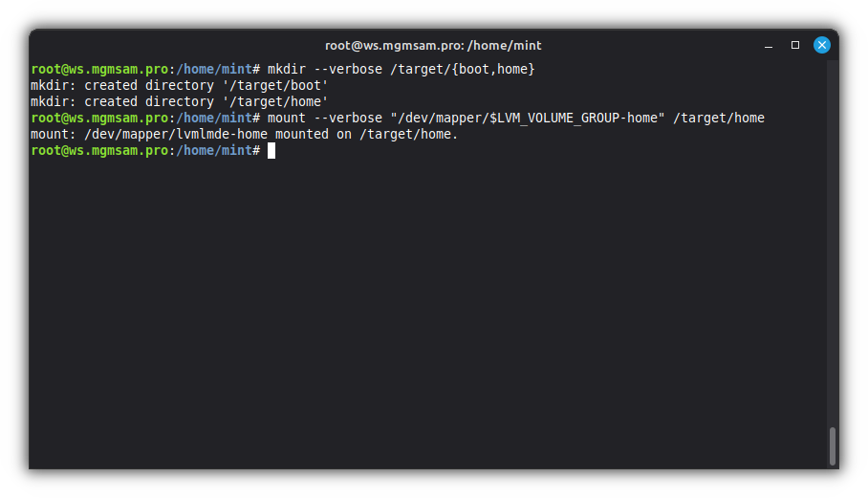Click the empty terminal area below the prompt

point(430,306)
